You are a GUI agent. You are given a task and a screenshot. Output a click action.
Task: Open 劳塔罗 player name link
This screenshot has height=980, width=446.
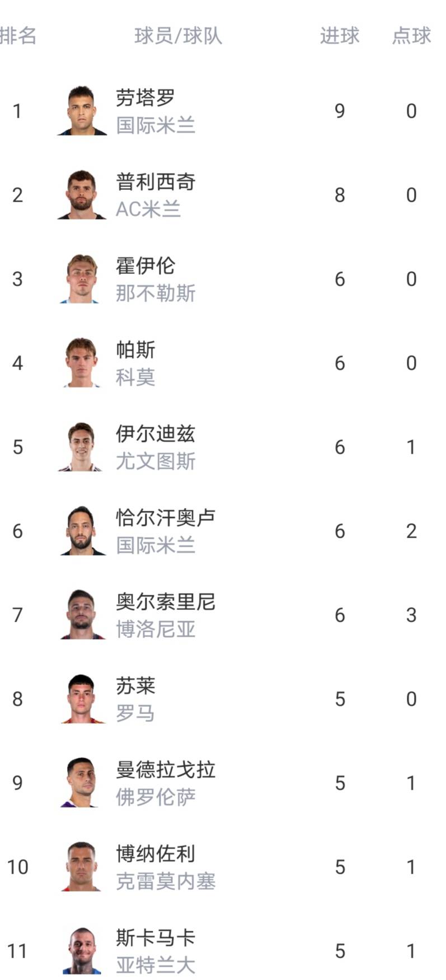coord(145,97)
